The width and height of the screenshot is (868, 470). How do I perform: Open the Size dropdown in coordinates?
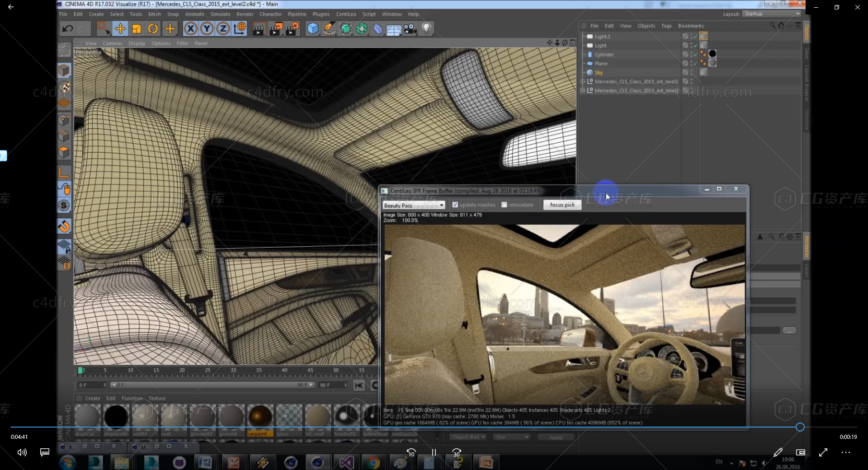(511, 437)
